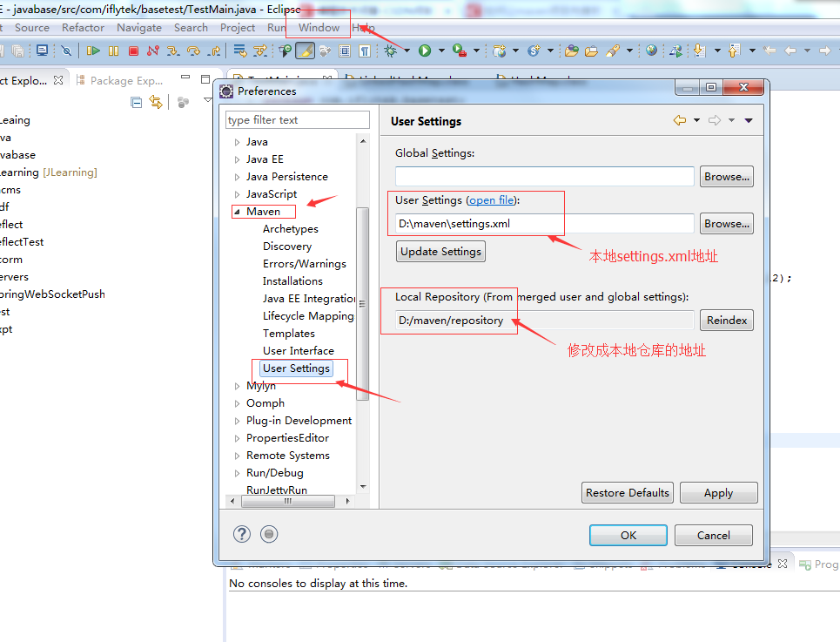Viewport: 840px width, 642px height.
Task: Open the Navigate menu
Action: 139,27
